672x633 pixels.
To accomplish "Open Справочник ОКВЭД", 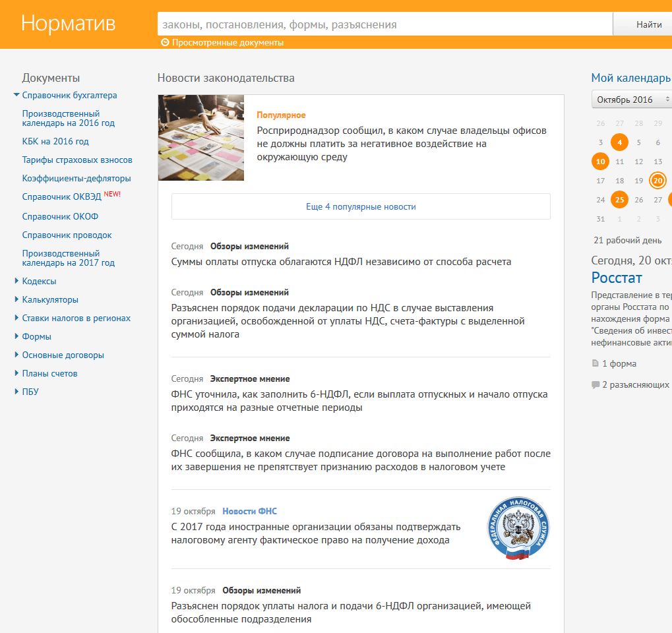I will pos(62,196).
